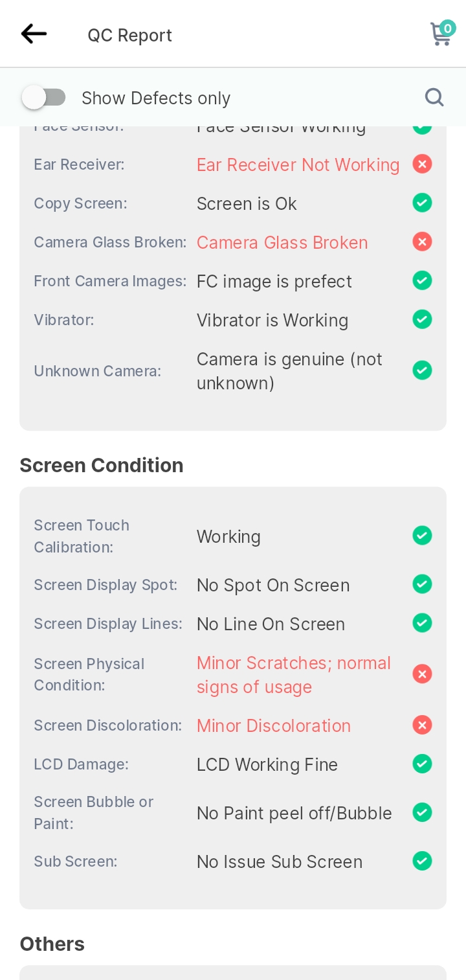Viewport: 466px width, 980px height.
Task: Tap green check beside Vibrator is Working
Action: tap(422, 320)
